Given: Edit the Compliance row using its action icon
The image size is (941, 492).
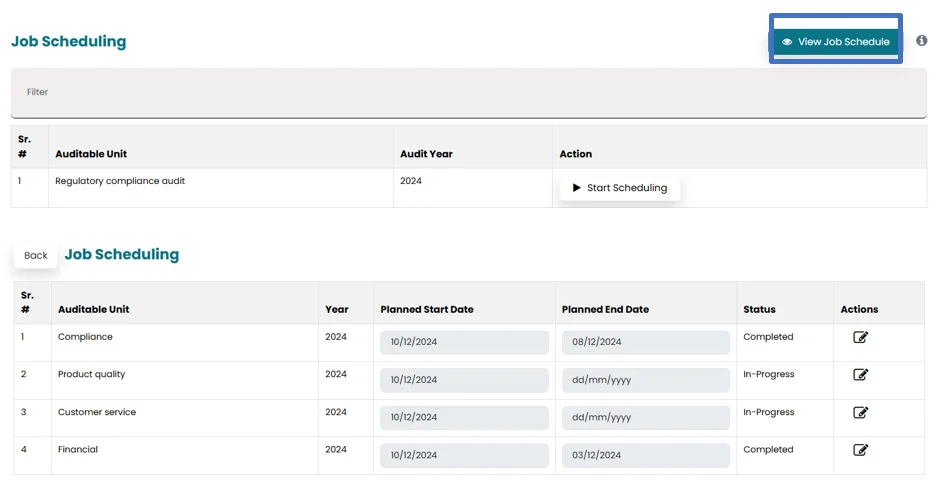Looking at the screenshot, I should coord(860,338).
